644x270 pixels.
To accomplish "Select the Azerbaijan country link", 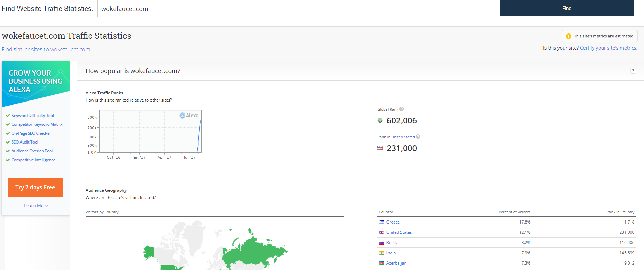I will 396,263.
